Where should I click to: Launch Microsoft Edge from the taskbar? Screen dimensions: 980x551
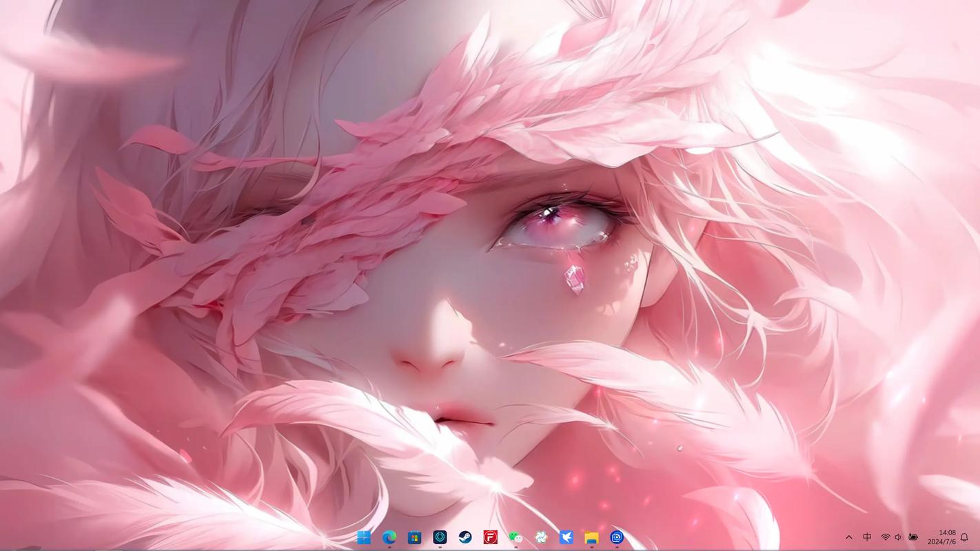(389, 537)
